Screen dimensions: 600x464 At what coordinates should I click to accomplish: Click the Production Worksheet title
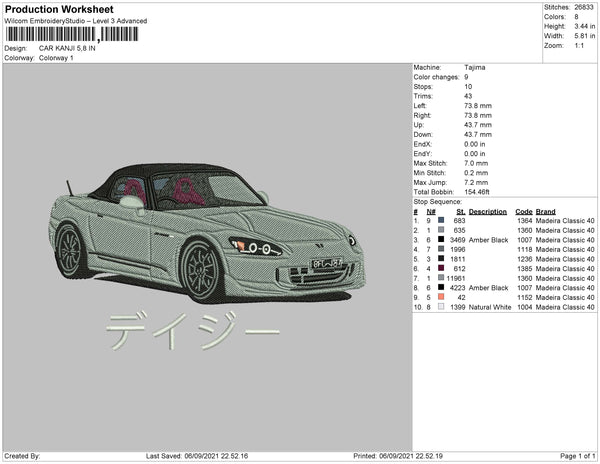tap(58, 10)
